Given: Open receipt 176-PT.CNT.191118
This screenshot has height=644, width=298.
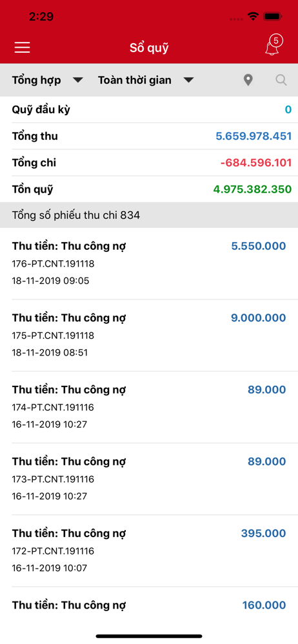Looking at the screenshot, I should [x=149, y=263].
